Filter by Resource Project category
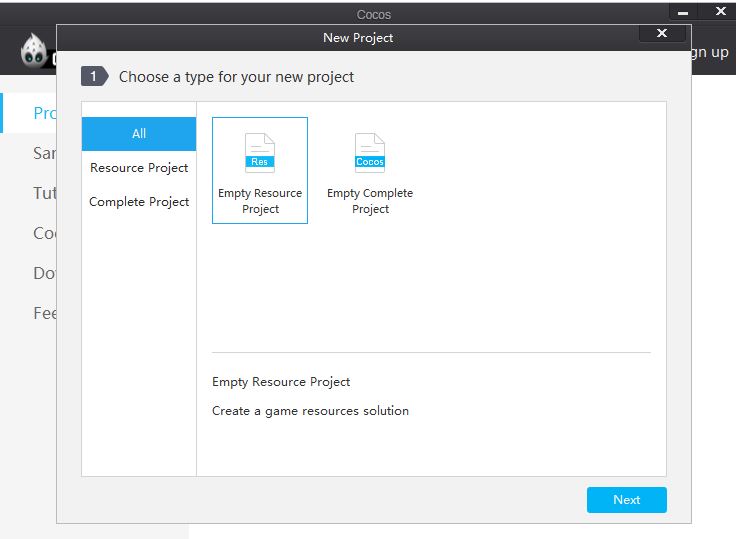This screenshot has width=736, height=539. 139,168
